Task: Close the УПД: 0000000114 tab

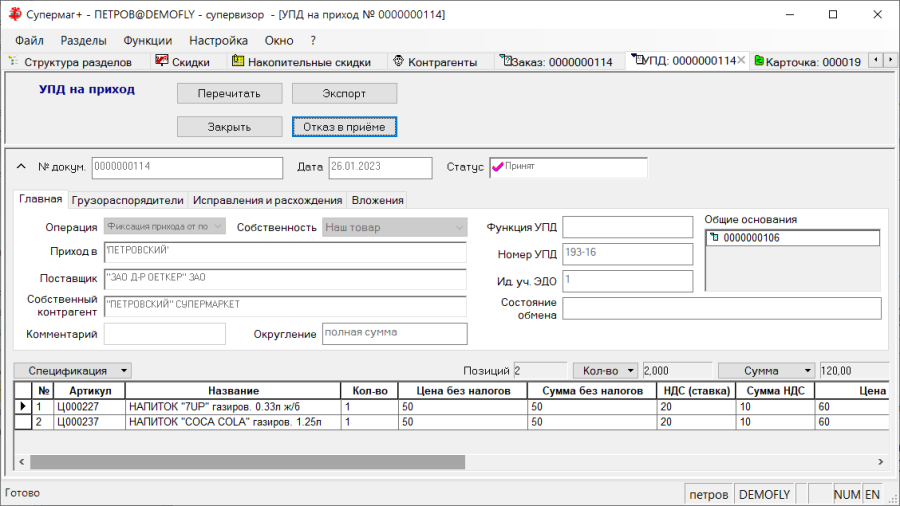Action: coord(741,61)
